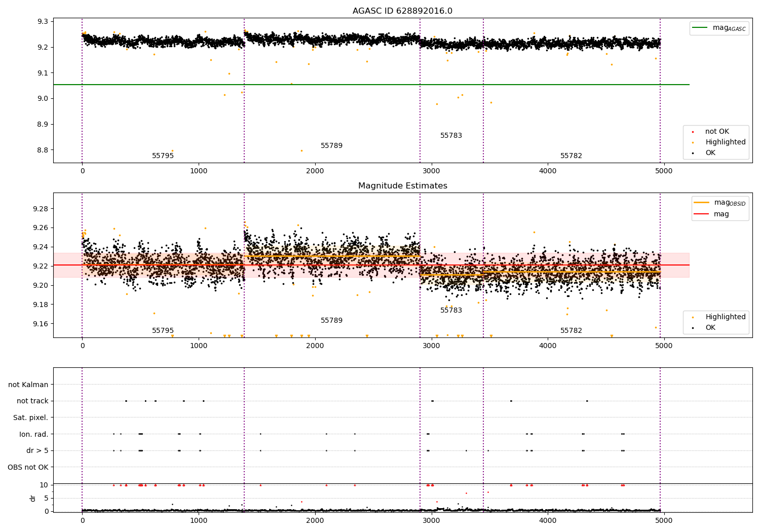This screenshot has height=532, width=760.
Task: Click the 'not Kalman' row label
Action: click(28, 385)
